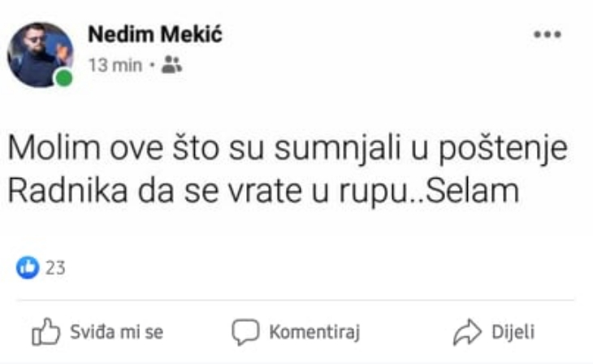Viewport: 593px width, 364px height.
Task: Click the word Molim starting the post
Action: (54, 148)
